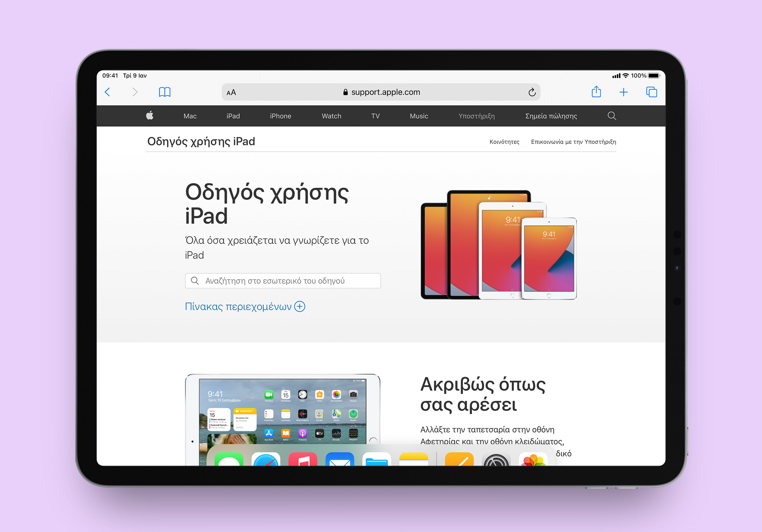Add a new tab with plus icon
Image resolution: width=762 pixels, height=532 pixels.
(x=624, y=92)
